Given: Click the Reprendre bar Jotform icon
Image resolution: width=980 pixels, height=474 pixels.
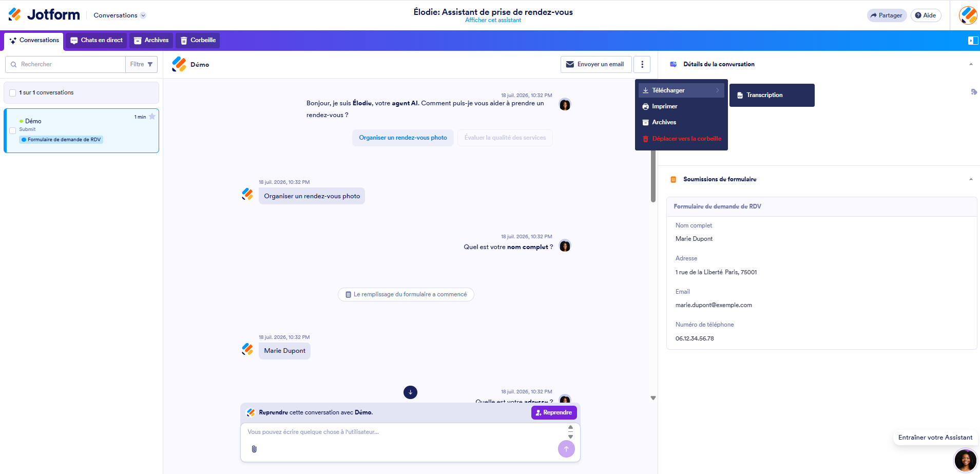Looking at the screenshot, I should click(251, 412).
